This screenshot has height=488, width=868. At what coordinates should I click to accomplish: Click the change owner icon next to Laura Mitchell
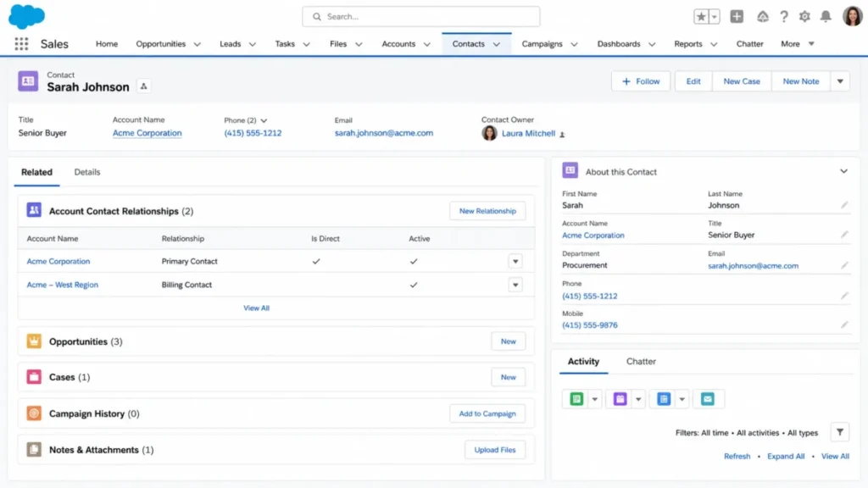pyautogui.click(x=562, y=134)
